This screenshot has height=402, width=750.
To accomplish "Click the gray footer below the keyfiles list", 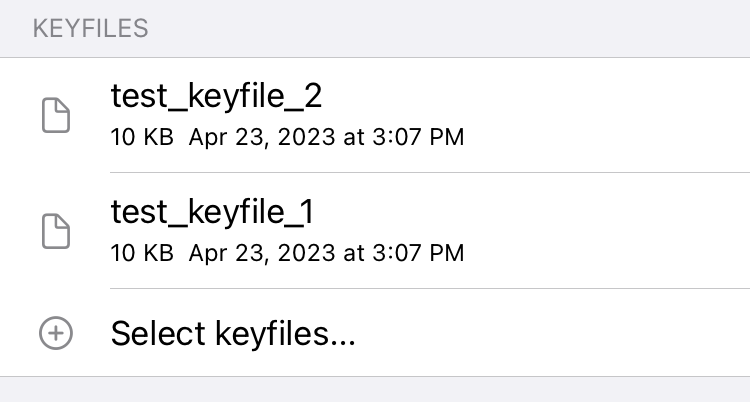I will [x=375, y=390].
